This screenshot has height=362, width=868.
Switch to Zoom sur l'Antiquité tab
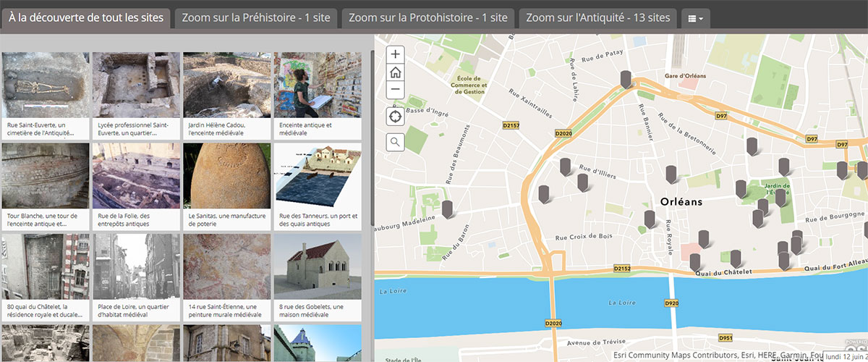[x=598, y=18]
